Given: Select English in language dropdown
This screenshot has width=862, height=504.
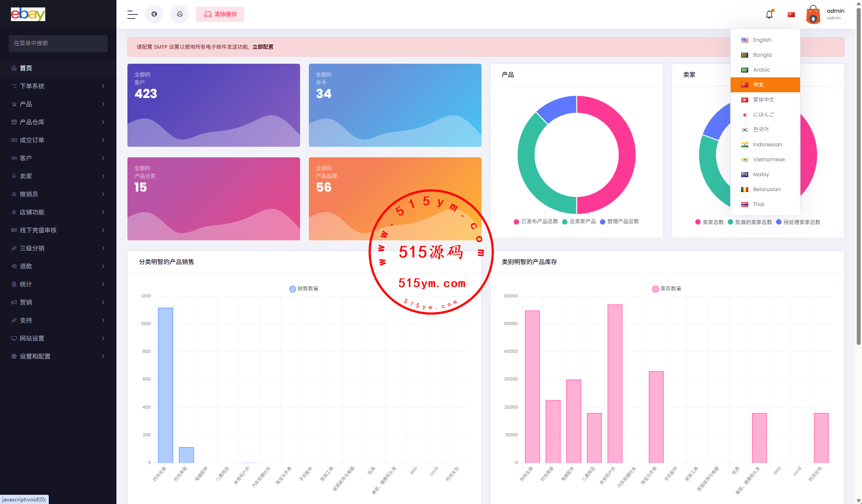Looking at the screenshot, I should (762, 40).
